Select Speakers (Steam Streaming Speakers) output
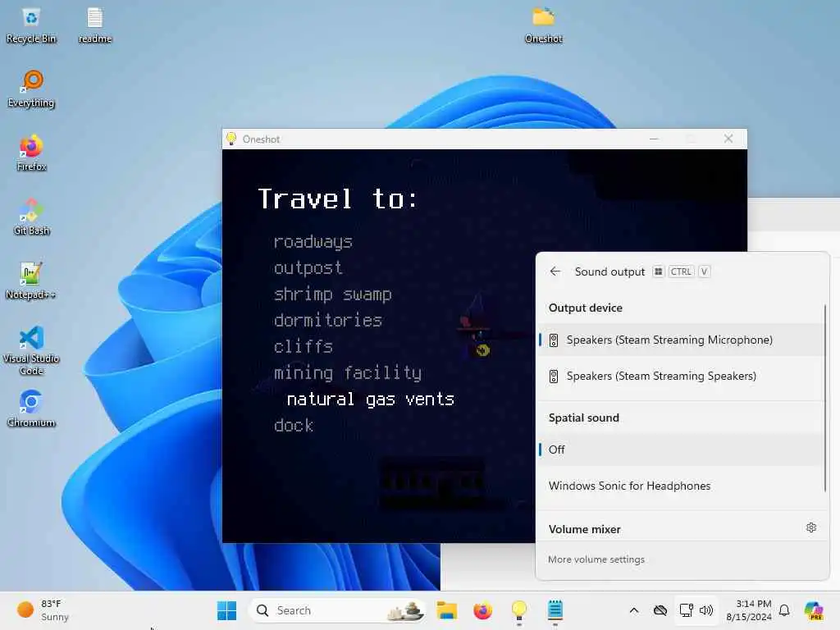Viewport: 840px width, 630px height. (x=682, y=376)
